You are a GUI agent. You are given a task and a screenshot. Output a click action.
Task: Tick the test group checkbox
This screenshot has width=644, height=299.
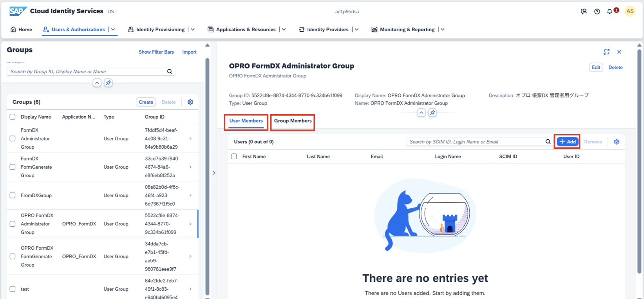(13, 289)
